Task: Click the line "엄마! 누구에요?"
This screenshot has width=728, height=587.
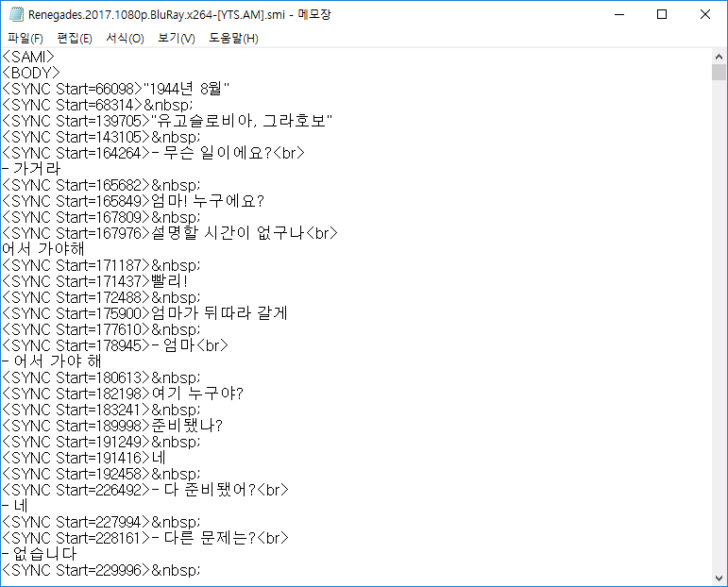Action: (x=133, y=201)
